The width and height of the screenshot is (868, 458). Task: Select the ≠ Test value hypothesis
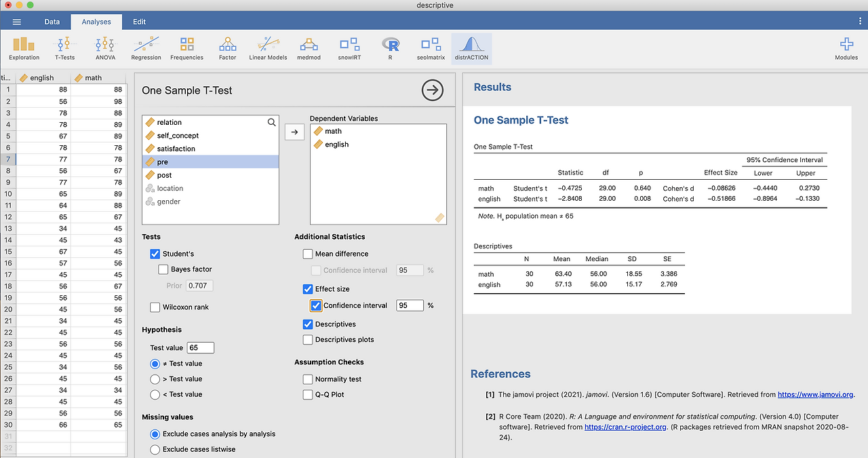click(155, 364)
